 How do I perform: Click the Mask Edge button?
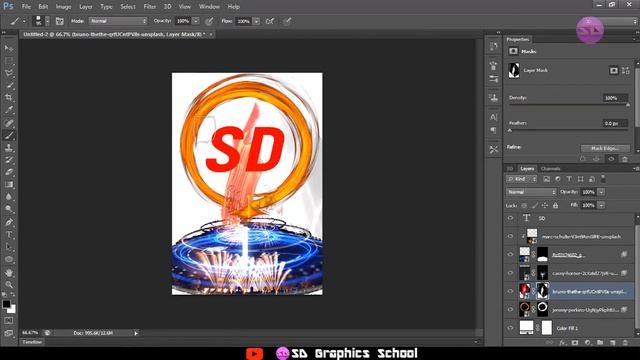pyautogui.click(x=605, y=148)
